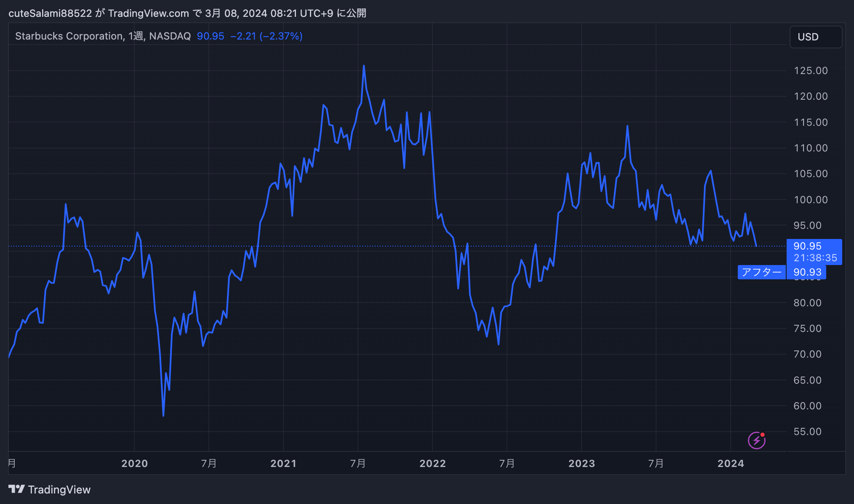
Task: Click the 21:38:35 countdown timer
Action: [815, 258]
